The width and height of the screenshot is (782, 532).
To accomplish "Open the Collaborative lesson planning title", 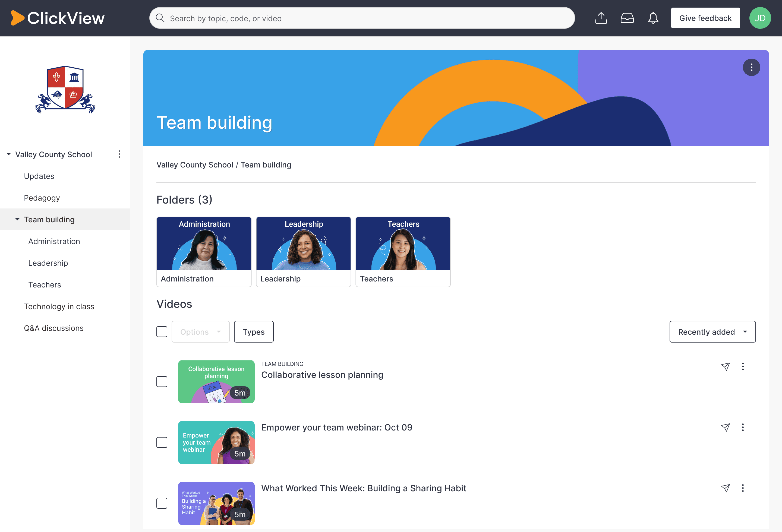I will coord(322,375).
